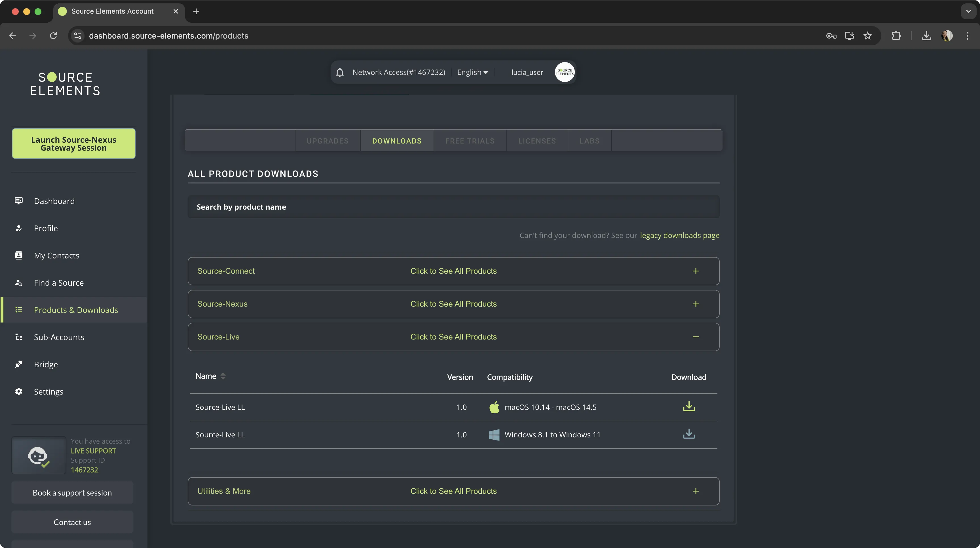
Task: Click the Search by product name field
Action: tap(453, 207)
